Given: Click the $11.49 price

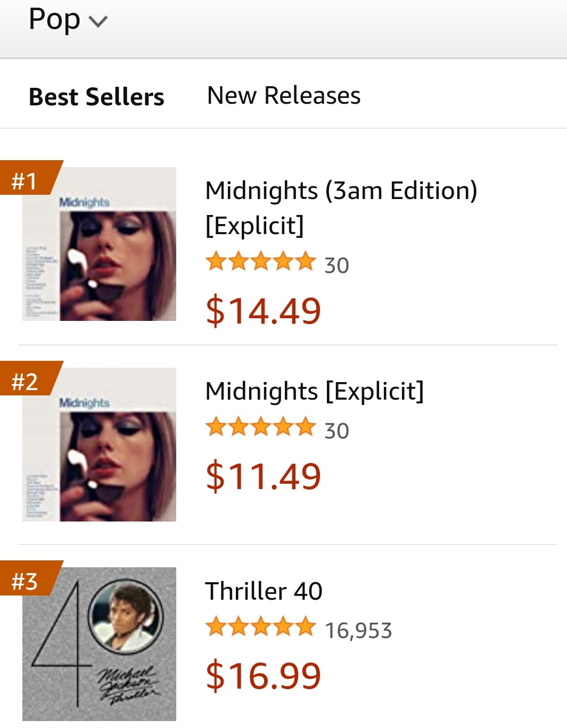Looking at the screenshot, I should (x=264, y=476).
